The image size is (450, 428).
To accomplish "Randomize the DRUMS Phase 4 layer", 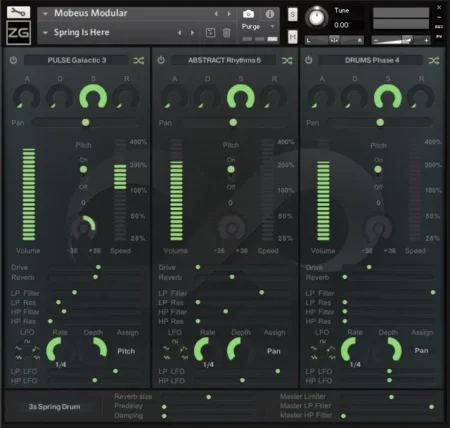I will pyautogui.click(x=434, y=60).
